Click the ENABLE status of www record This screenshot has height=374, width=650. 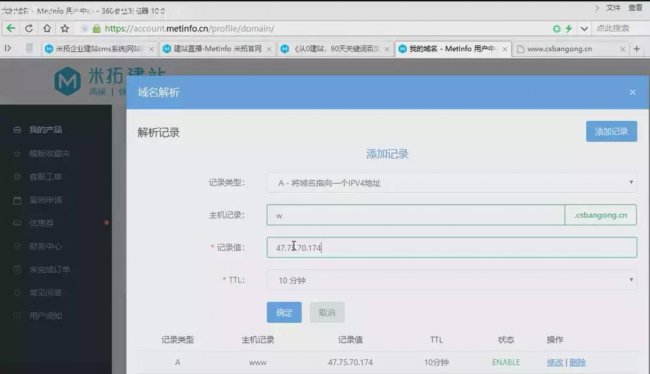(x=506, y=362)
